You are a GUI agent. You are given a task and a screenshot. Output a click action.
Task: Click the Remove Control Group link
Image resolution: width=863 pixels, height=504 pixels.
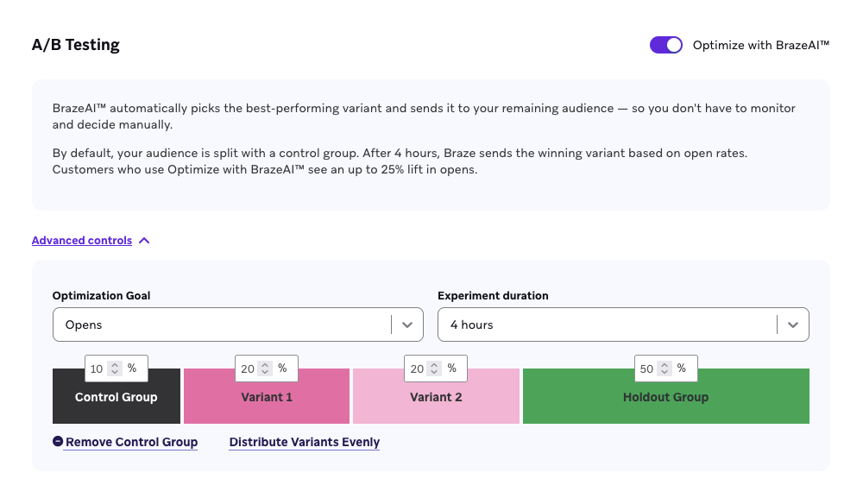tap(131, 443)
